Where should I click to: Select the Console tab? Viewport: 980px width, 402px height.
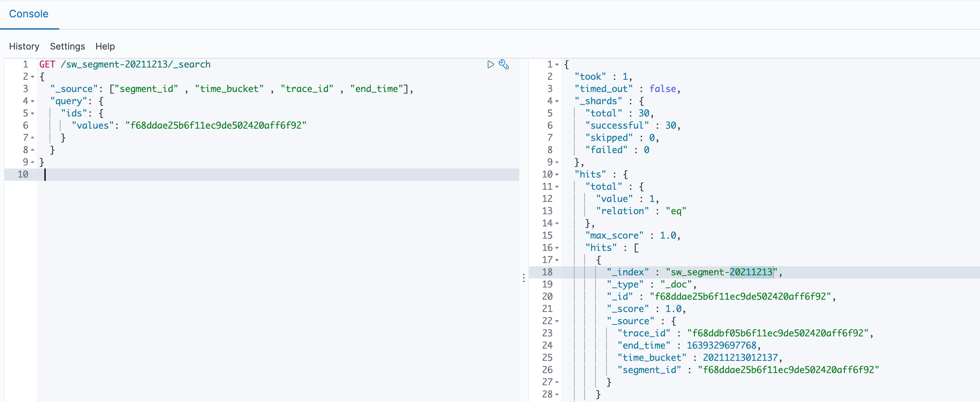click(29, 14)
